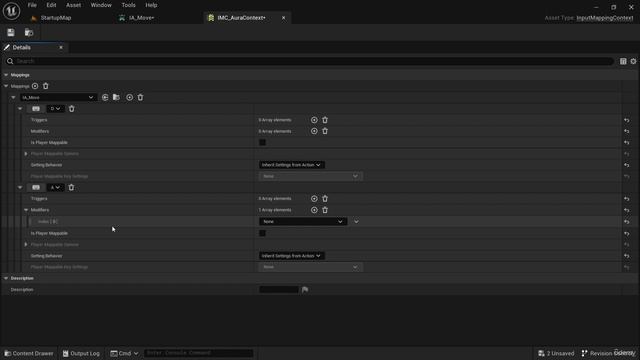
Task: Click keyboard key selector icon for A key
Action: tap(36, 187)
